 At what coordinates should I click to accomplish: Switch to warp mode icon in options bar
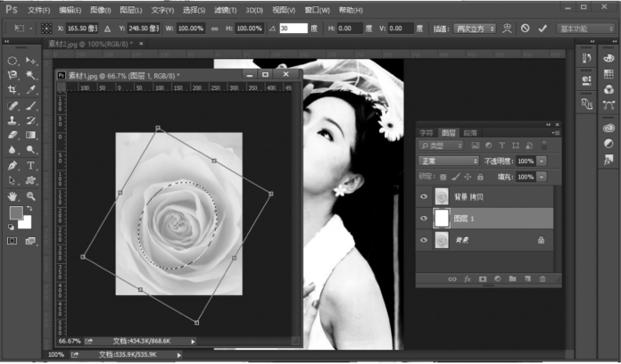tap(507, 28)
